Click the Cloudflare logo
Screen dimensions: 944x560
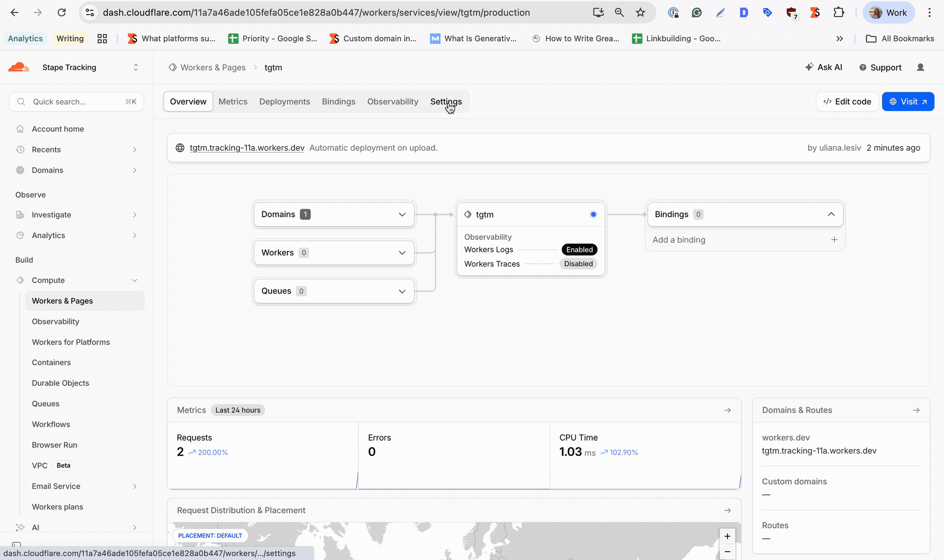click(19, 67)
